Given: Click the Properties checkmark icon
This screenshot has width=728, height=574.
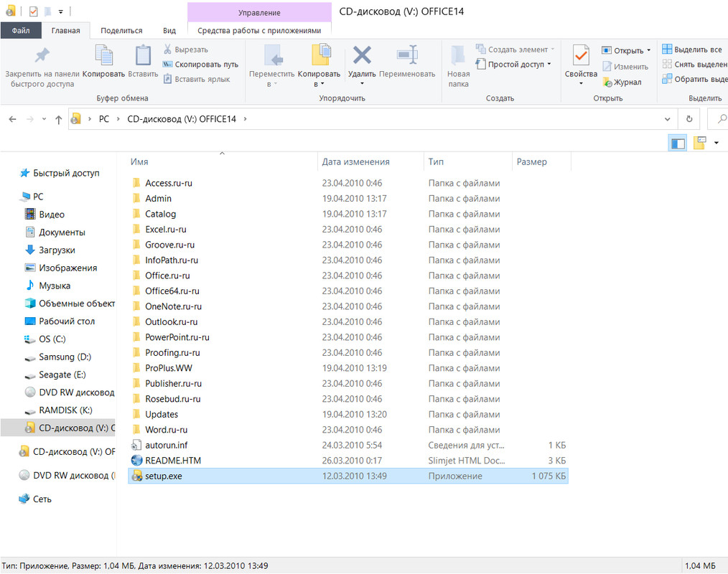Looking at the screenshot, I should tap(581, 55).
